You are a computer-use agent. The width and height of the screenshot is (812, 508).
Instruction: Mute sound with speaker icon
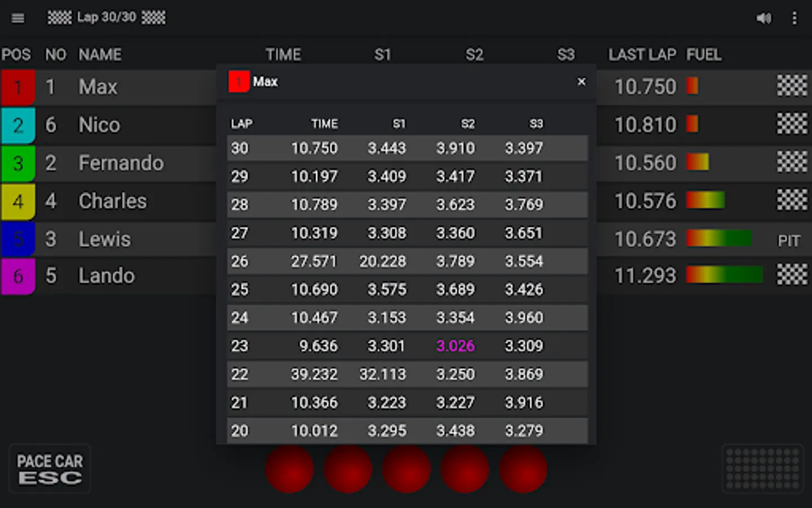pos(764,18)
